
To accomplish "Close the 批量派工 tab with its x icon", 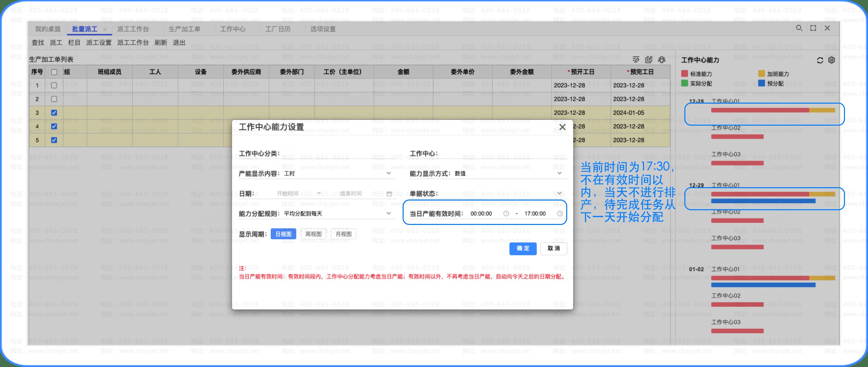I will click(x=105, y=29).
